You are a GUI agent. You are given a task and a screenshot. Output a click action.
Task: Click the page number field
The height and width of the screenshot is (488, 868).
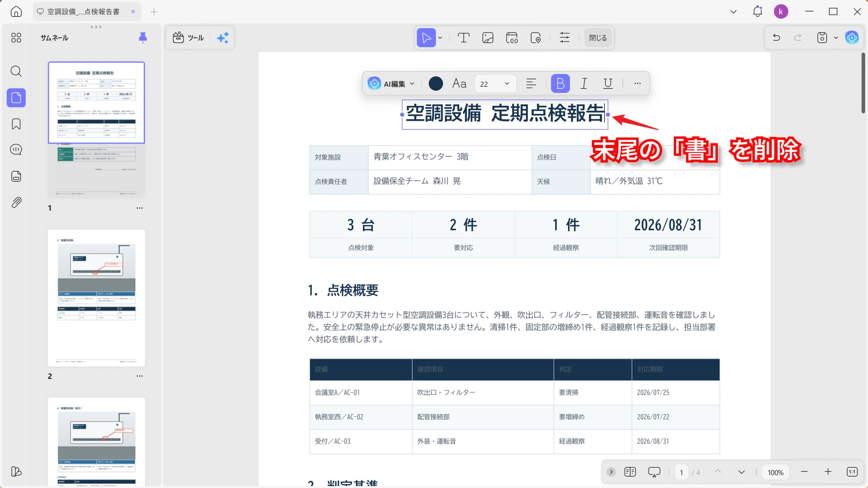681,472
